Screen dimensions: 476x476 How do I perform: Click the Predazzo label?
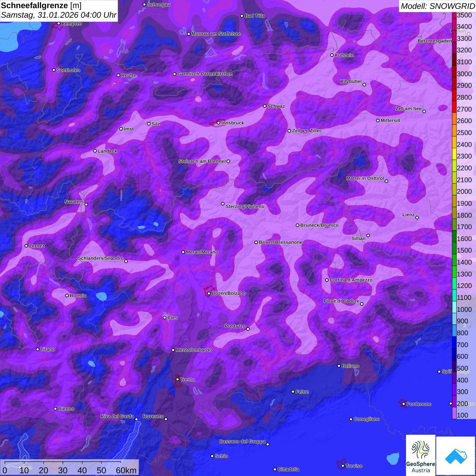(235, 326)
